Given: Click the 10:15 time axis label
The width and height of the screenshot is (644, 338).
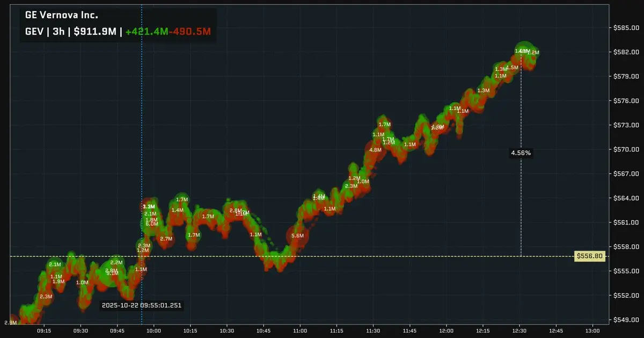Looking at the screenshot, I should pyautogui.click(x=191, y=332).
